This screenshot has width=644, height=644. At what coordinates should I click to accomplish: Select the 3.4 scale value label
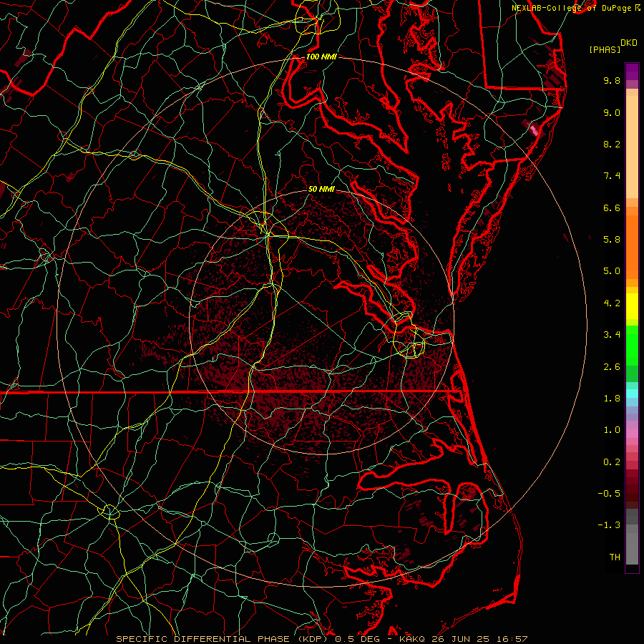point(612,335)
